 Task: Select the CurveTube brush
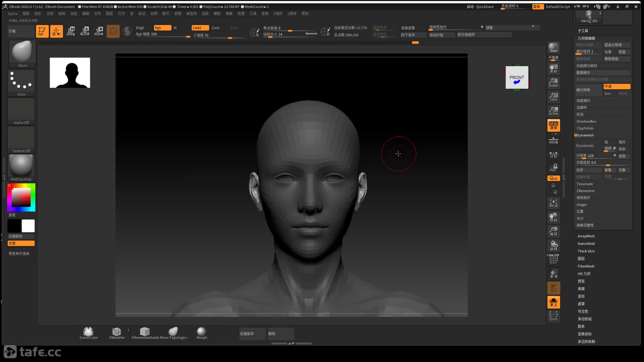(89, 333)
